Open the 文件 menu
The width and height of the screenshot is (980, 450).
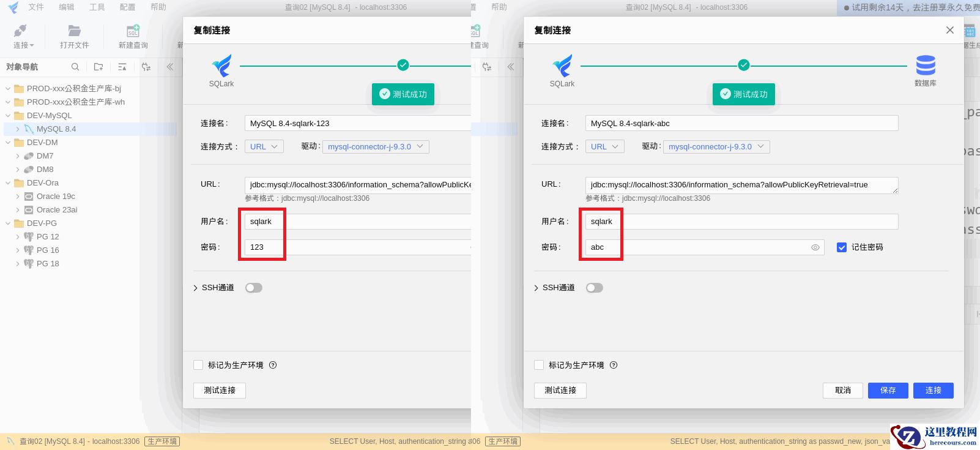point(36,7)
